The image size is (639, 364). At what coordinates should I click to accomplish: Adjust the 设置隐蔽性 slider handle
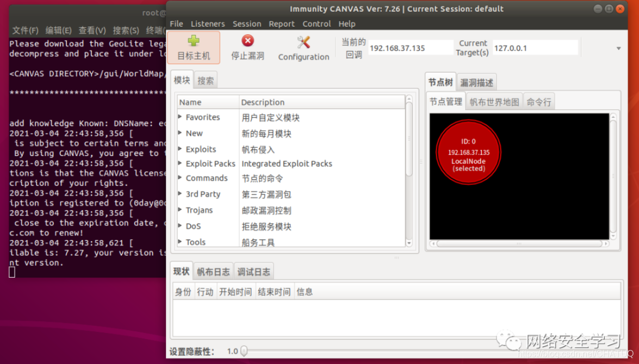244,350
